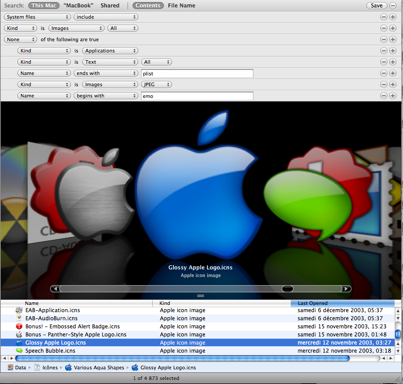
Task: Add a rule after Kind is Applications
Action: pyautogui.click(x=393, y=51)
